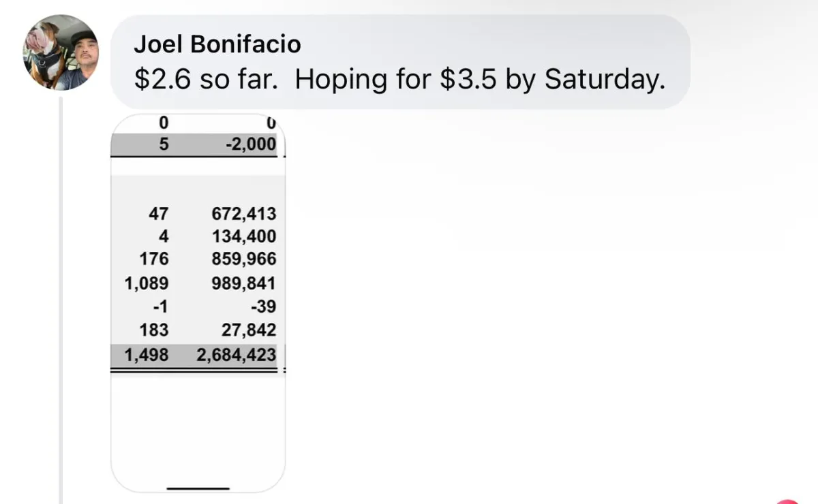Select the negative -39 value
The height and width of the screenshot is (504, 818).
tap(262, 306)
